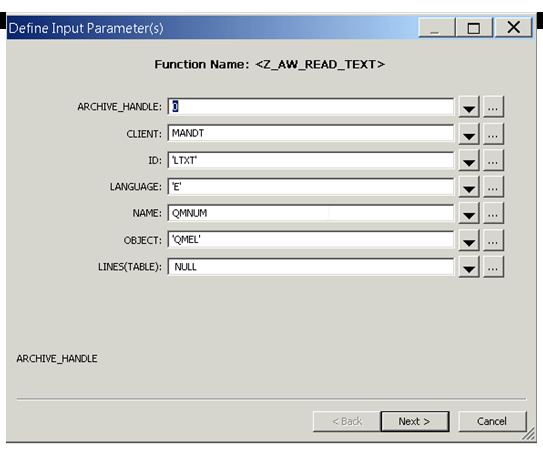Open the ellipsis editor for CLIENT
Viewport: 543px width, 457px height.
[x=493, y=134]
